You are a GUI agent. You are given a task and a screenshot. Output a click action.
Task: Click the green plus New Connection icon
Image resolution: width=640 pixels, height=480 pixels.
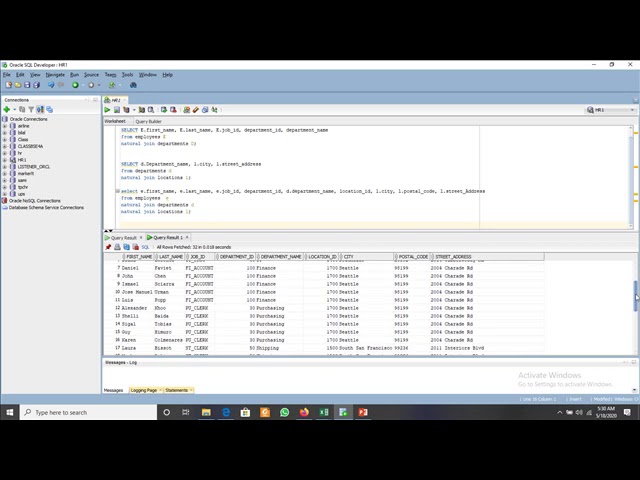pos(7,109)
